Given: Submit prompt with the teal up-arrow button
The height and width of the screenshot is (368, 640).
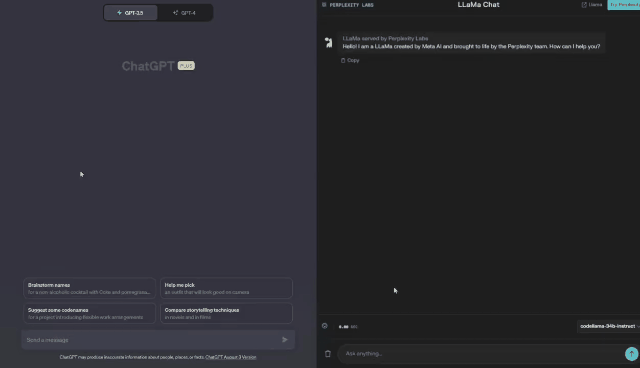Looking at the screenshot, I should coord(631,353).
